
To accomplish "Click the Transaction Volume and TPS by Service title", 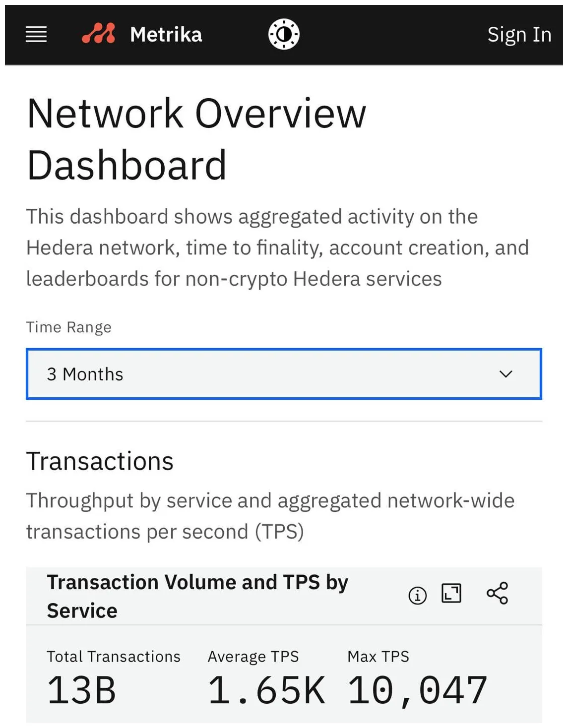I will 197,596.
